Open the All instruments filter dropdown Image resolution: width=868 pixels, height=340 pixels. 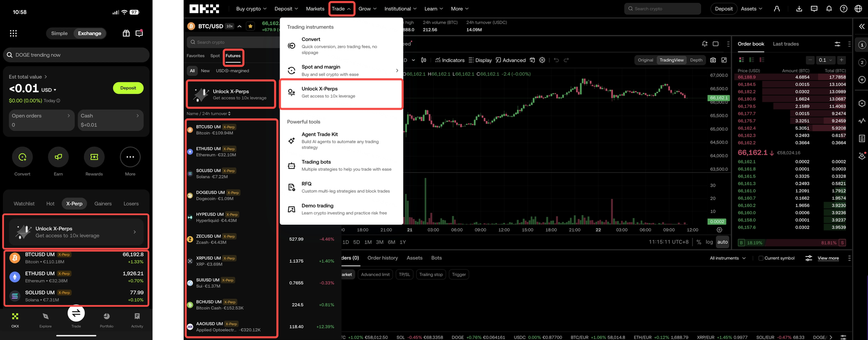728,258
